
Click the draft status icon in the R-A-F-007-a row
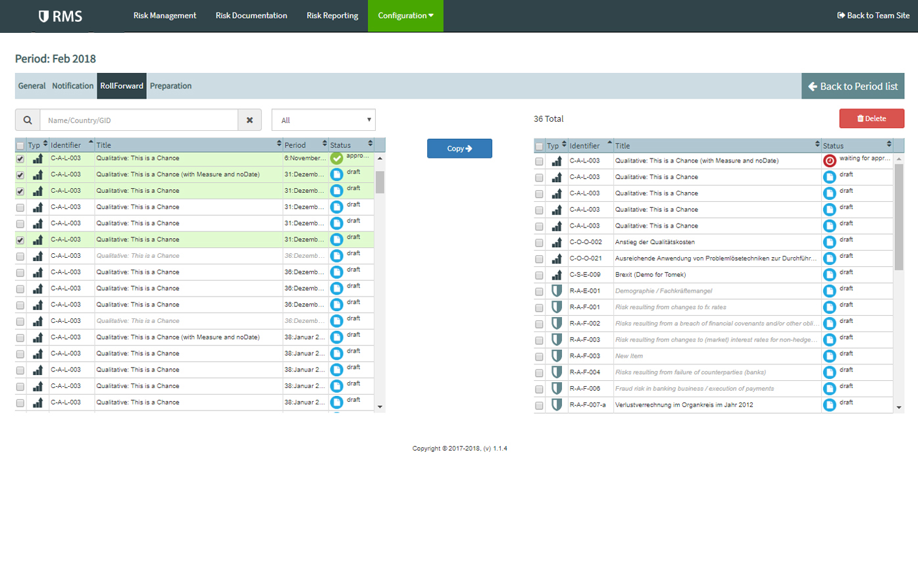830,405
